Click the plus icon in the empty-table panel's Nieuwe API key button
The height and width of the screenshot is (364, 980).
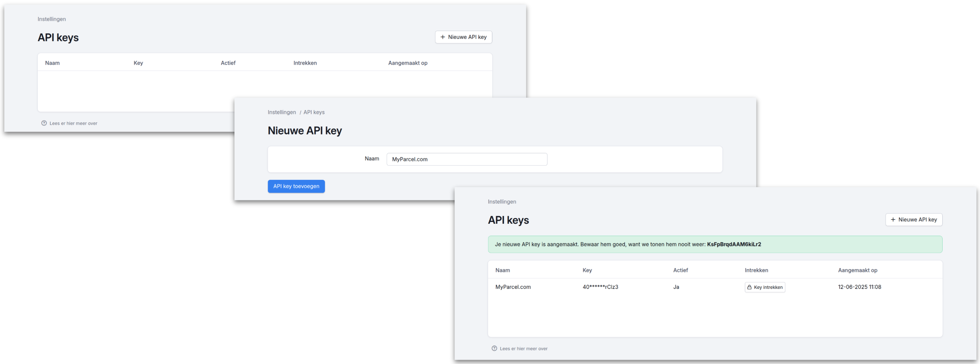click(x=443, y=37)
